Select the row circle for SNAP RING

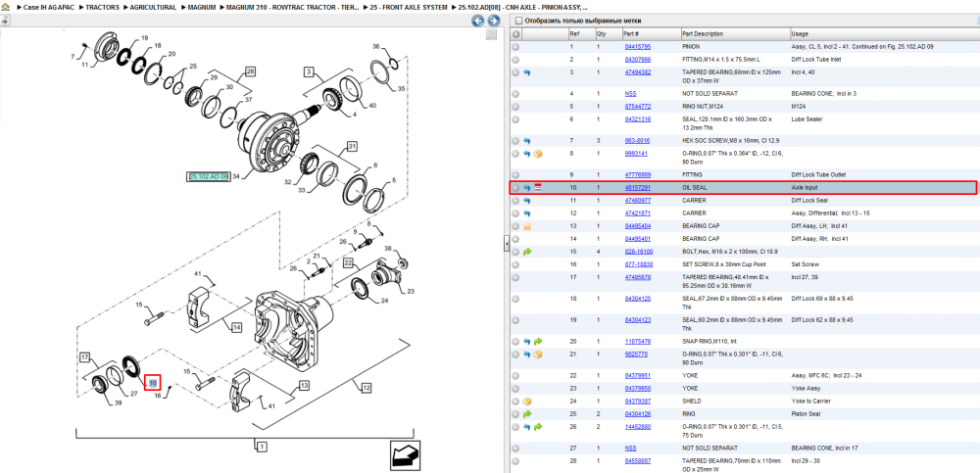515,342
